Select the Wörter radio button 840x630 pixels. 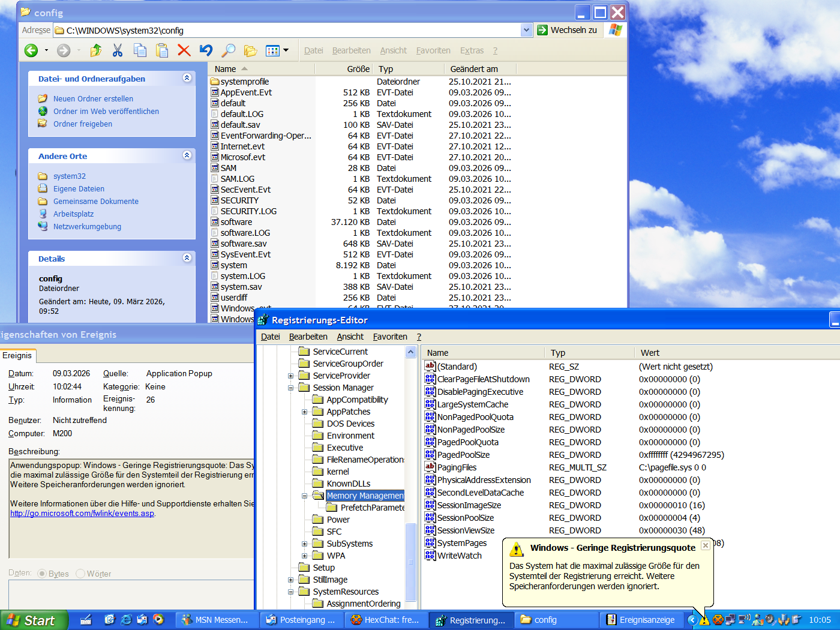80,574
